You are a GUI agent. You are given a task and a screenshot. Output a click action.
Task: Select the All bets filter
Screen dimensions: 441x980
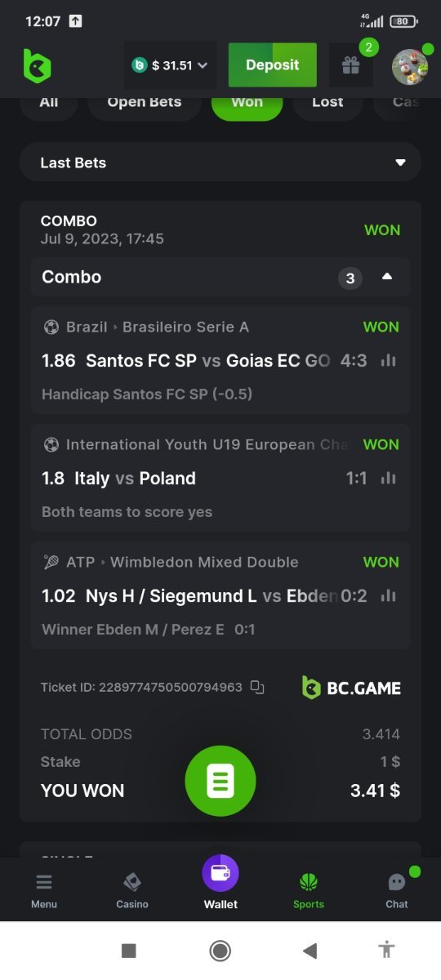49,103
